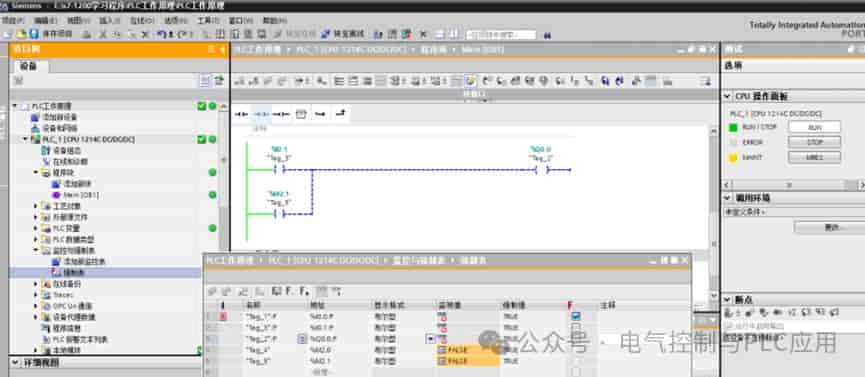Collapse the 程序块 program blocks folder

point(36,173)
